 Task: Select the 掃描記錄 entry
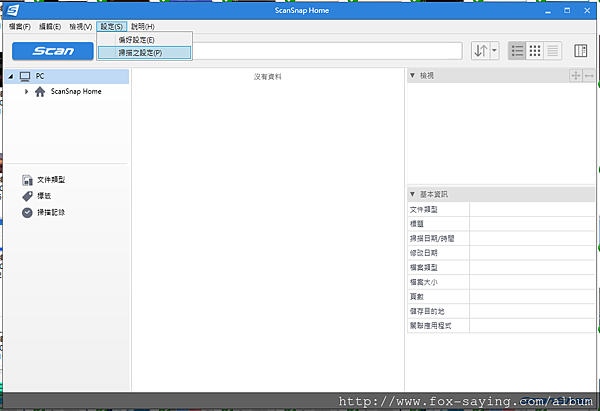51,212
